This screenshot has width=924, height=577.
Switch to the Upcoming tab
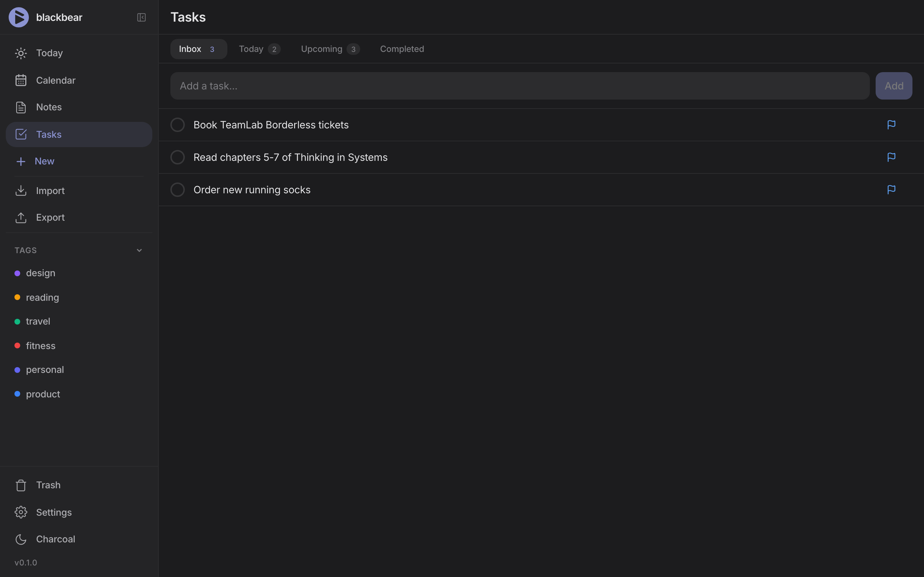point(322,49)
